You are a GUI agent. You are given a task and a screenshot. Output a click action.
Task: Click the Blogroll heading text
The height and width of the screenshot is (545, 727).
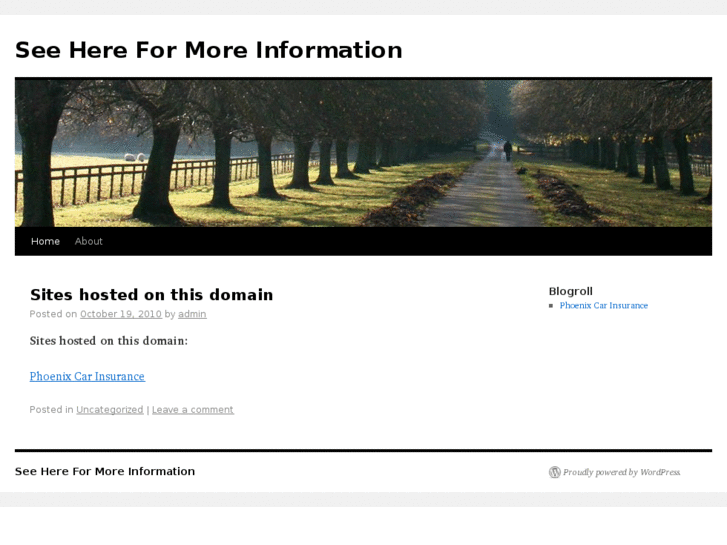(570, 291)
